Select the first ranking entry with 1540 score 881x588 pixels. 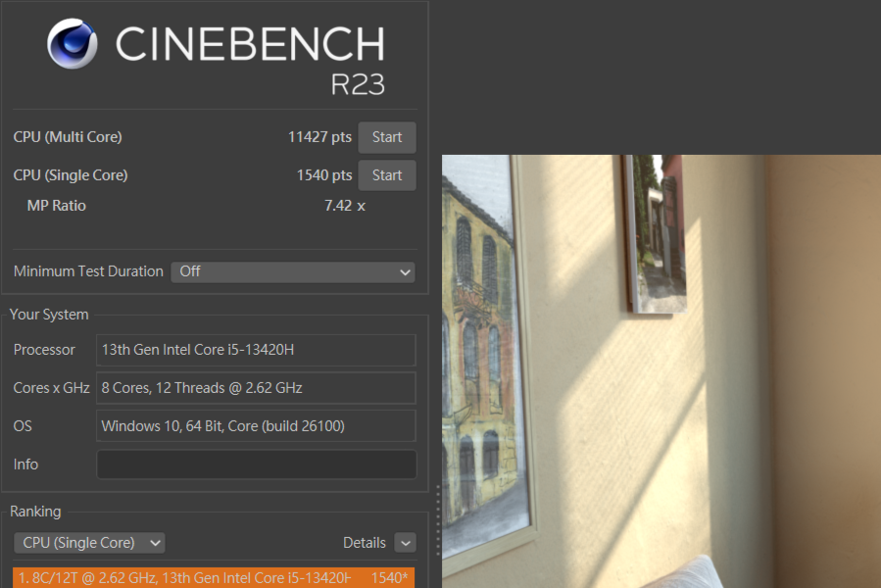[214, 578]
